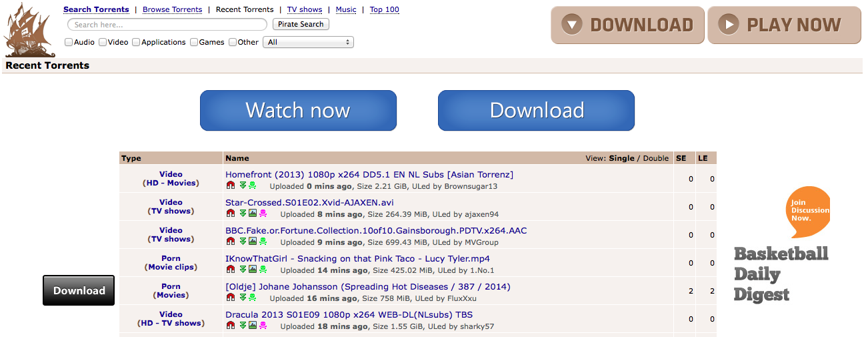Screen dimensions: 868x337
Task: Click the Pirate Search button
Action: tap(301, 24)
